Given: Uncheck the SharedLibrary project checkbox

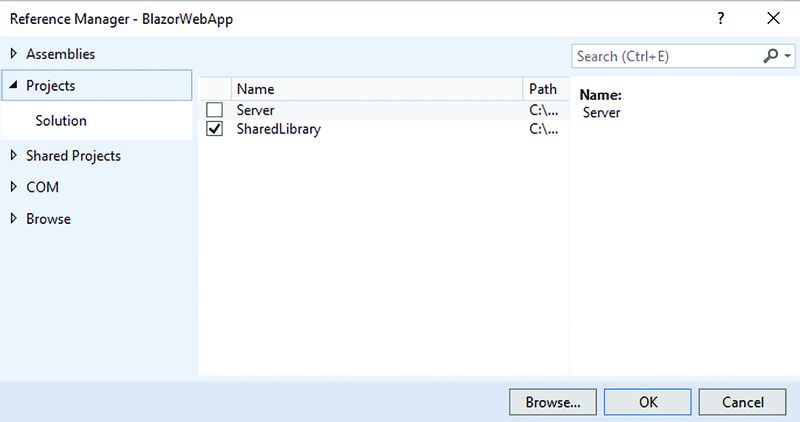Looking at the screenshot, I should pos(214,129).
